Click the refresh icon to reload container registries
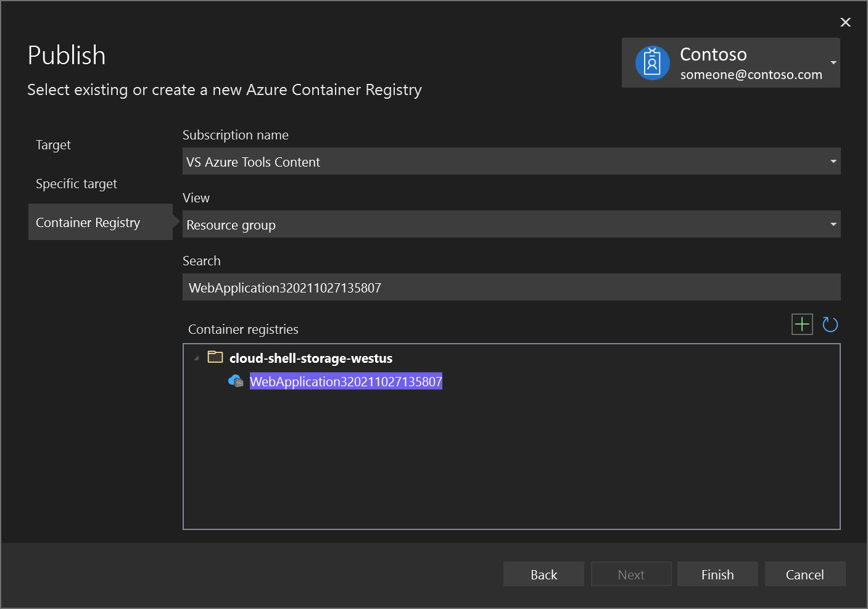Image resolution: width=868 pixels, height=609 pixels. click(x=830, y=324)
